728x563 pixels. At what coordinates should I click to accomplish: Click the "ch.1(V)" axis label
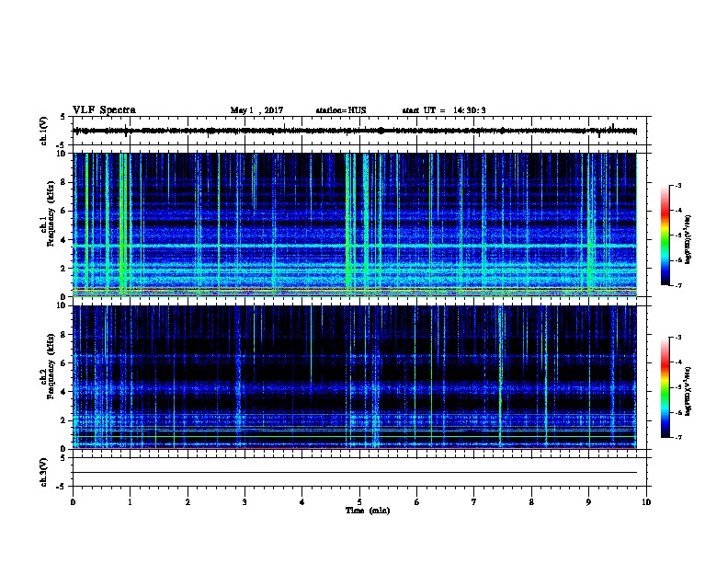44,131
